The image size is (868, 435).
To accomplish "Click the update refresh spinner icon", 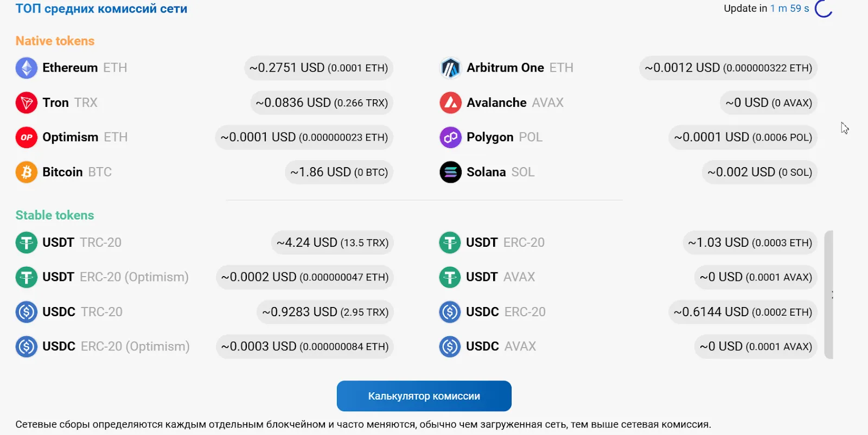I will (x=824, y=8).
